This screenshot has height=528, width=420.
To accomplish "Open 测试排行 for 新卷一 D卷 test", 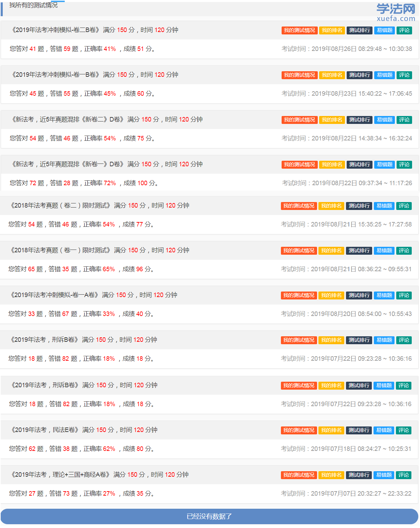I will tap(359, 165).
